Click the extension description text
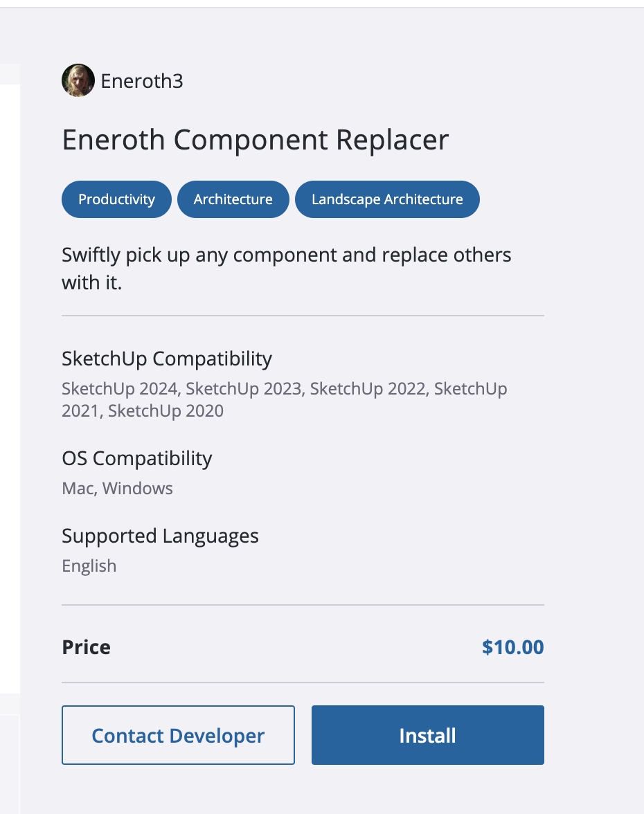This screenshot has width=644, height=814. 286,269
